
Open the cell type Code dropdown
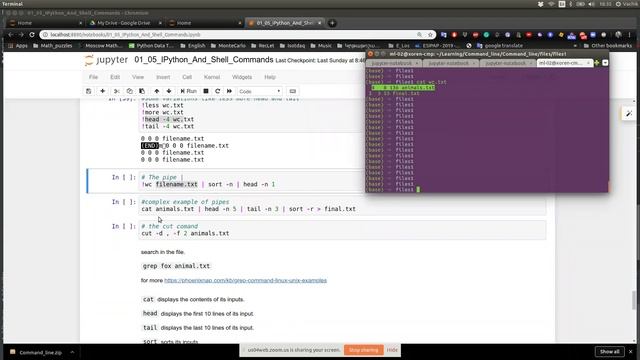pyautogui.click(x=260, y=91)
